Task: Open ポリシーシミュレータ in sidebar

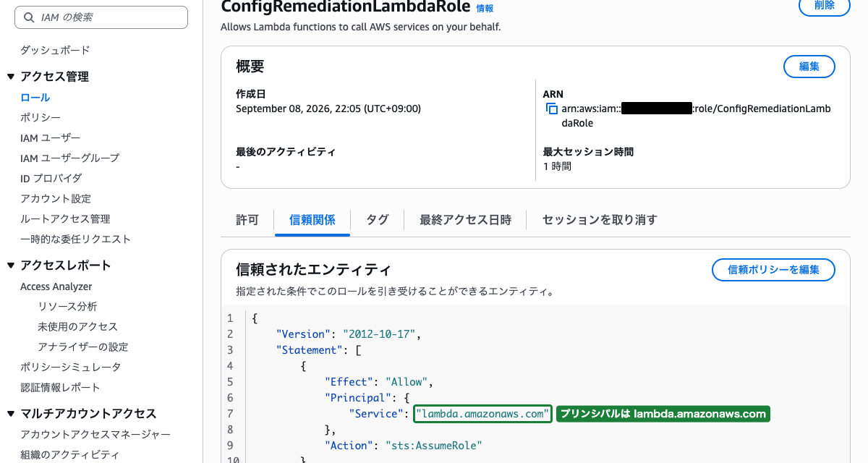Action: point(71,368)
